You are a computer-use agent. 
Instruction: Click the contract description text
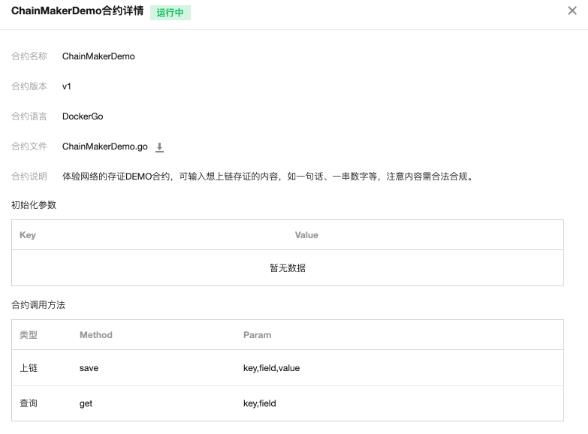267,176
